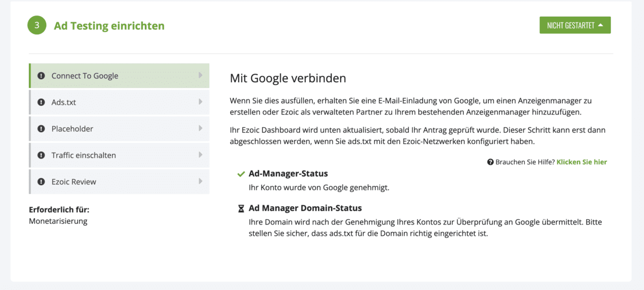The height and width of the screenshot is (290, 644).
Task: Click the warning icon beside Ezoic Review
Action: point(41,182)
